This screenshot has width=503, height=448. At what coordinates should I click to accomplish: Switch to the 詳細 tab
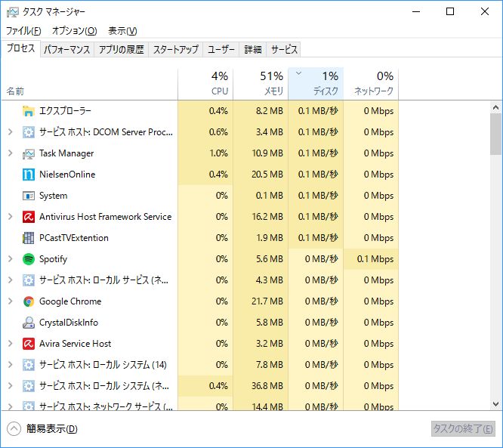click(253, 49)
